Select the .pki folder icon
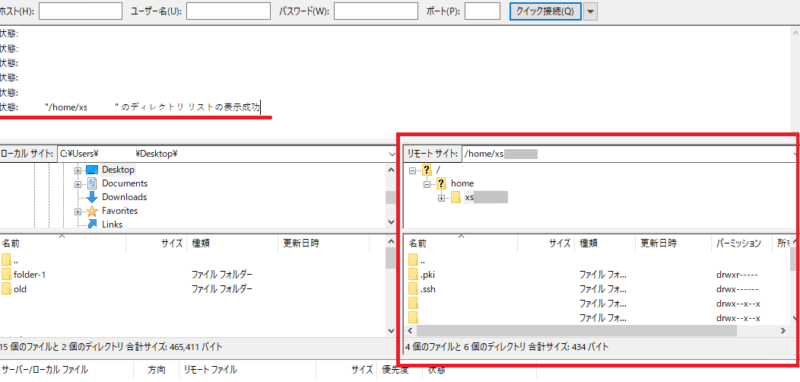 click(413, 275)
